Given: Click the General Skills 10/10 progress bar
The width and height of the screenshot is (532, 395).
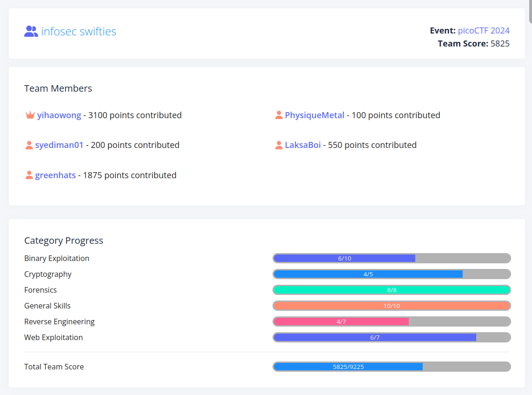Looking at the screenshot, I should coord(392,306).
